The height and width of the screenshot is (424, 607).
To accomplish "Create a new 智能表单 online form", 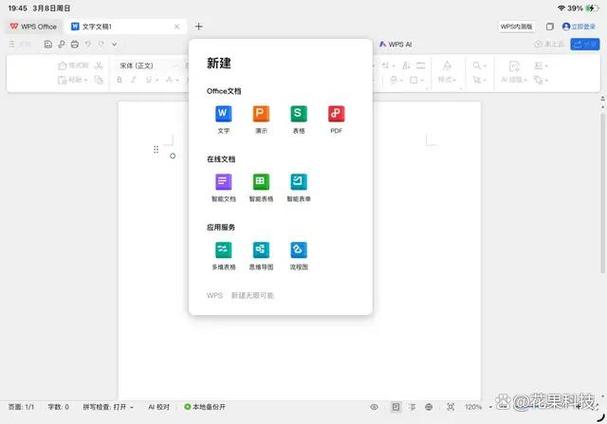I will coord(298,187).
